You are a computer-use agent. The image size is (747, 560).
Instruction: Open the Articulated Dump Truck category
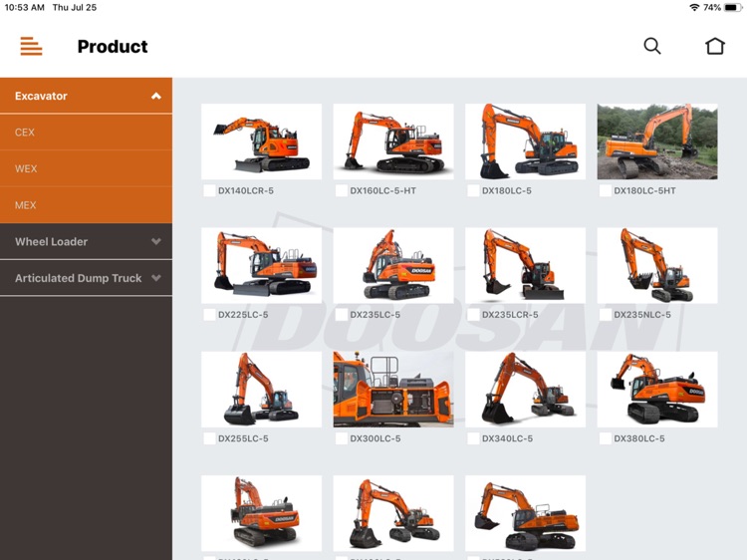pyautogui.click(x=87, y=278)
